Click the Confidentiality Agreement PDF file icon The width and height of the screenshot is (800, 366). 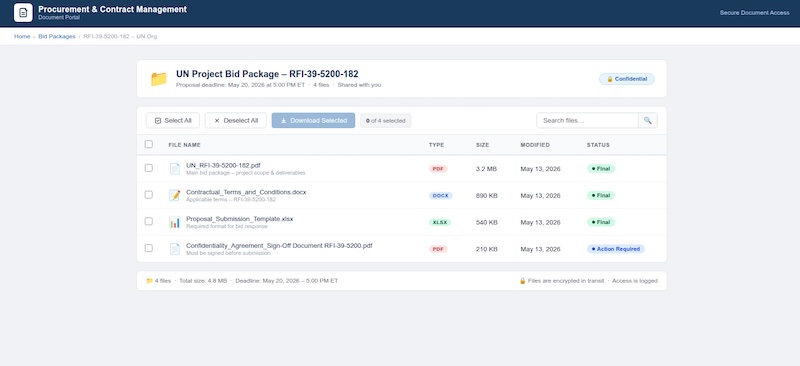pos(174,249)
